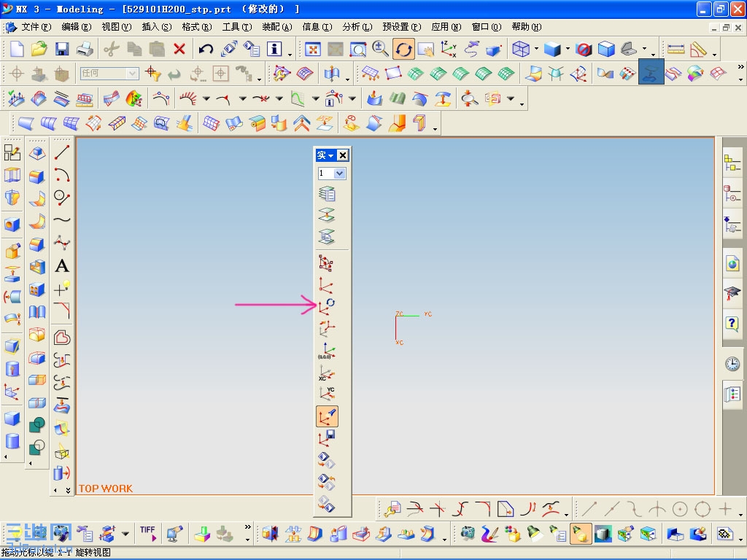Undo the last action
Screen dimensions: 747x560
[206, 49]
